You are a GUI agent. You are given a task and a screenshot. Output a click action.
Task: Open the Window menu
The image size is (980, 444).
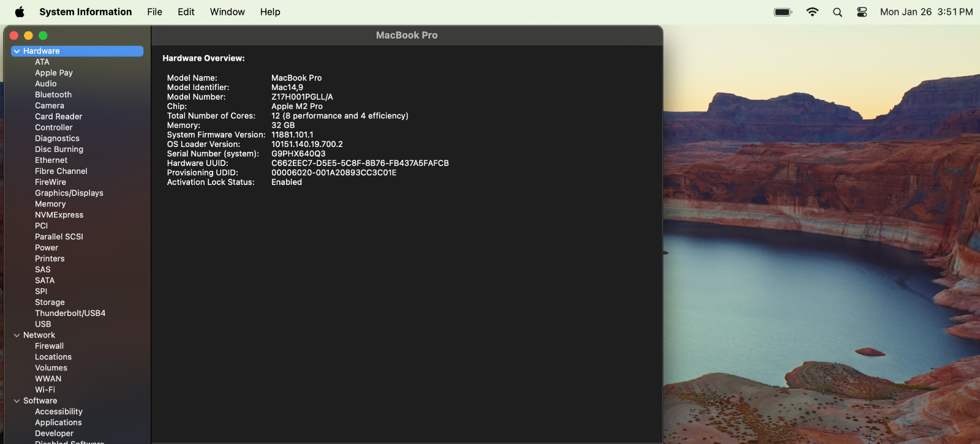pos(227,12)
